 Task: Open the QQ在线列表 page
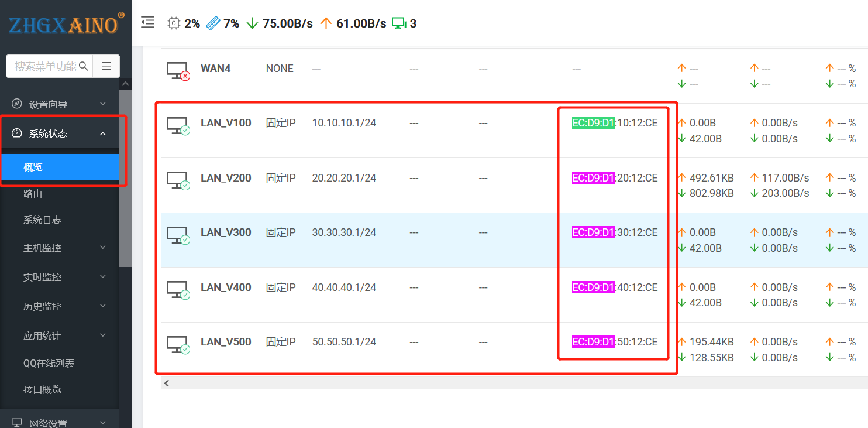click(49, 363)
